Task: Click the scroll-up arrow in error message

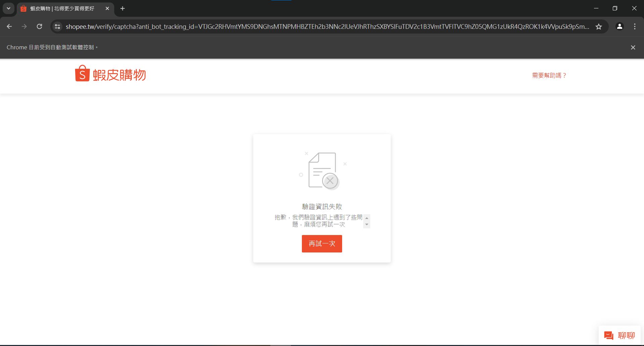Action: [366, 217]
